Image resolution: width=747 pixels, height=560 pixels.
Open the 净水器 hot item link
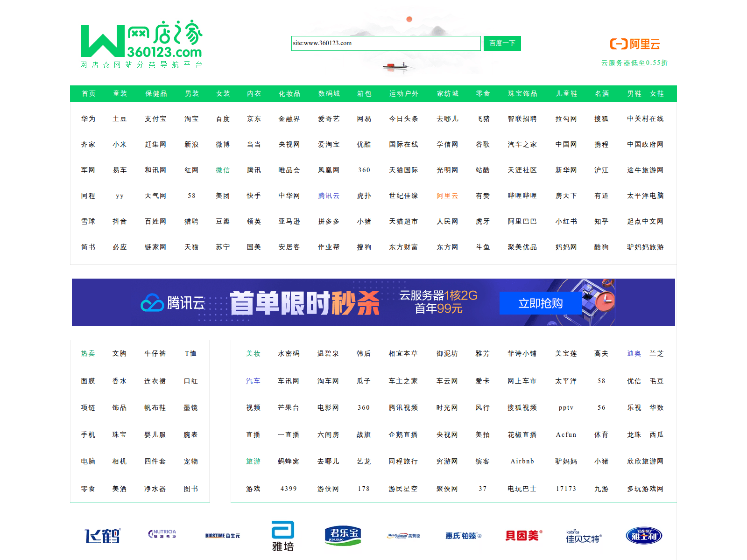click(x=155, y=489)
